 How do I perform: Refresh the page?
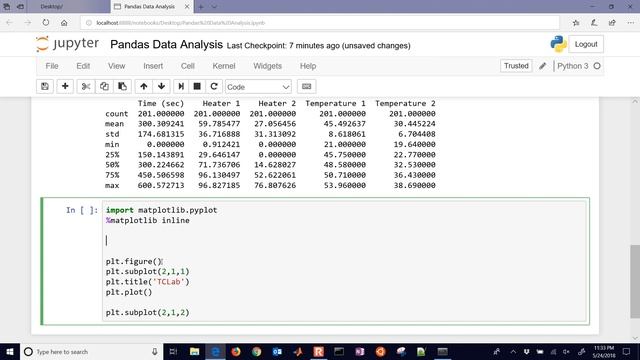tap(46, 23)
